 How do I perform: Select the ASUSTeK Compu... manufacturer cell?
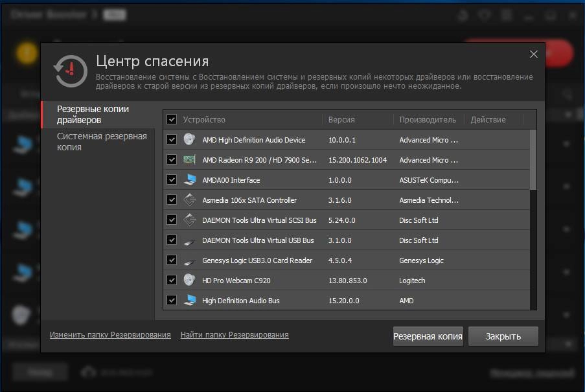pos(429,180)
